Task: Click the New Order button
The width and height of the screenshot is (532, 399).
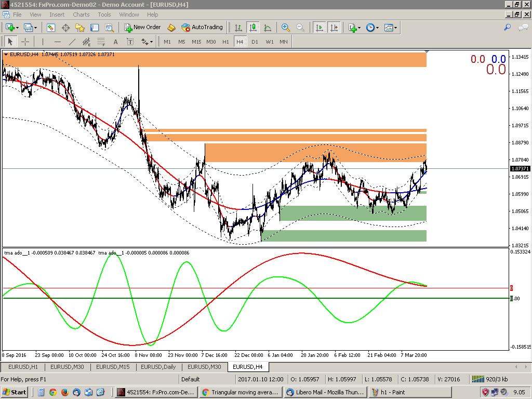Action: (142, 28)
